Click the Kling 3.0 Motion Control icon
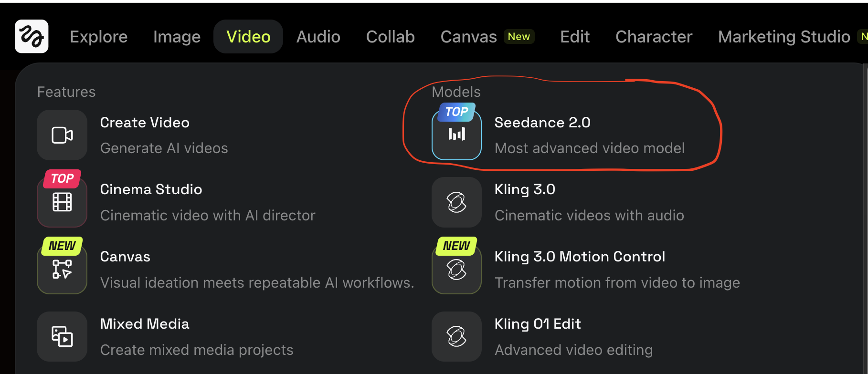This screenshot has height=374, width=868. point(456,270)
